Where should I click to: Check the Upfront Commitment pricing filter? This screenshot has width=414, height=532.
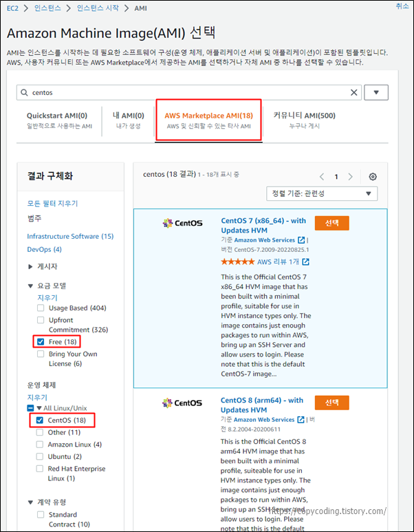[x=41, y=320]
